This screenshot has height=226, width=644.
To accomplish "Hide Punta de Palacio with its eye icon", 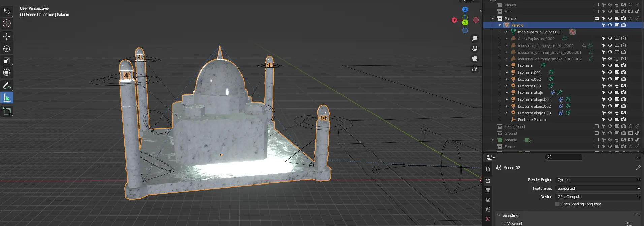I will [x=610, y=119].
